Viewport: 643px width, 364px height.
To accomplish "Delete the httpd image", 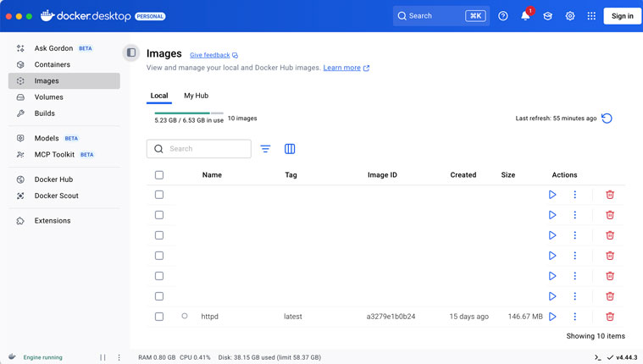I will tap(610, 317).
